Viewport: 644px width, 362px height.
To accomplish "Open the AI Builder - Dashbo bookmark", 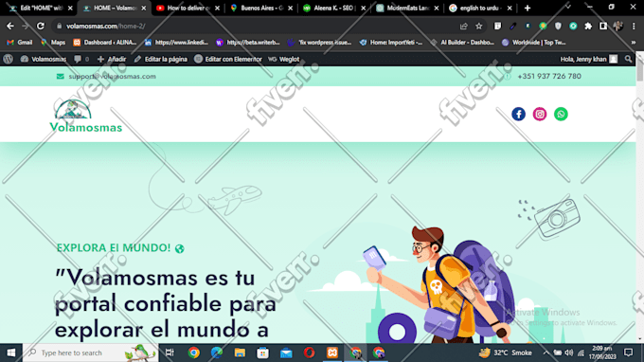I will (x=462, y=43).
